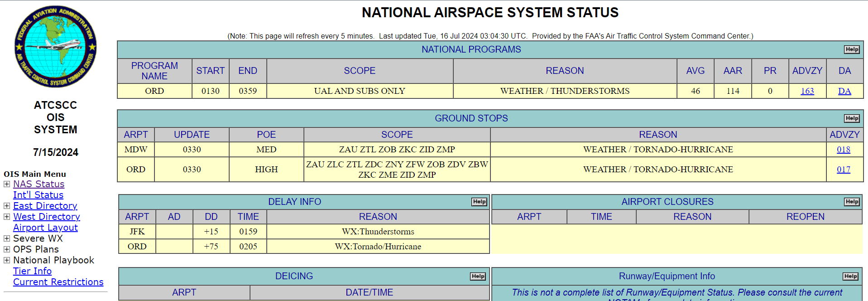The width and height of the screenshot is (868, 301).
Task: Click the +15 departure delay value
Action: tap(211, 232)
